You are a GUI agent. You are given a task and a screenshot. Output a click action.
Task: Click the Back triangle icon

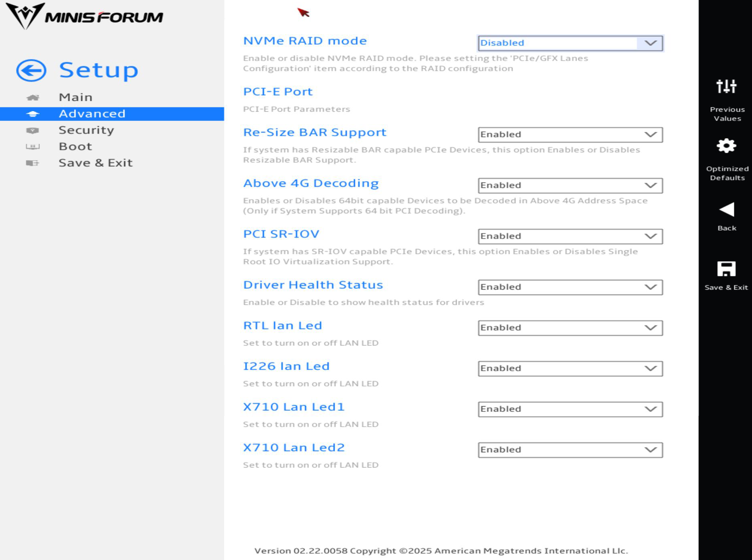(x=726, y=209)
